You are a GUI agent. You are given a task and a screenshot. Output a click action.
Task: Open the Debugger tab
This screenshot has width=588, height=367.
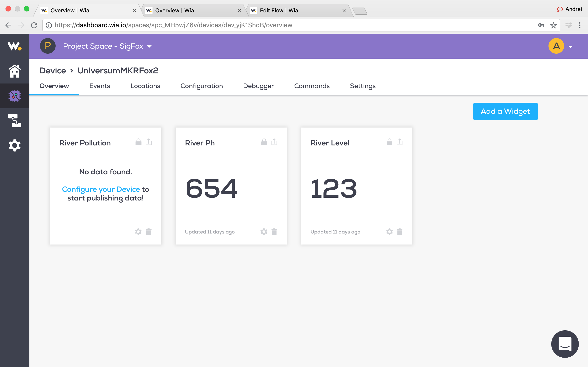pyautogui.click(x=258, y=86)
